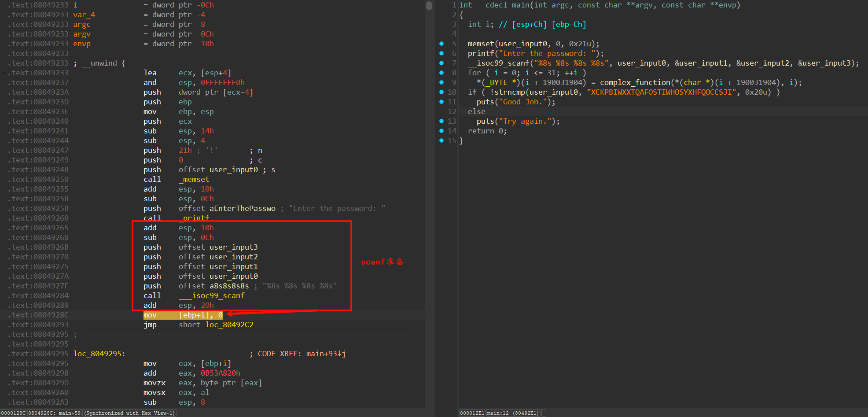Click offset user_input3 in disassembly
The height and width of the screenshot is (417, 868).
(218, 247)
